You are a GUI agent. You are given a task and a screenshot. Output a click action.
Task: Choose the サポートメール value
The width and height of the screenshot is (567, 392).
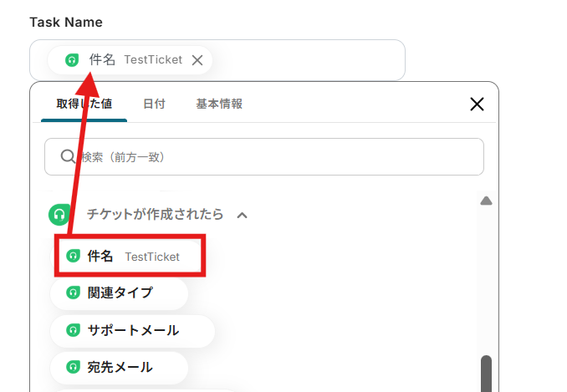coord(134,330)
